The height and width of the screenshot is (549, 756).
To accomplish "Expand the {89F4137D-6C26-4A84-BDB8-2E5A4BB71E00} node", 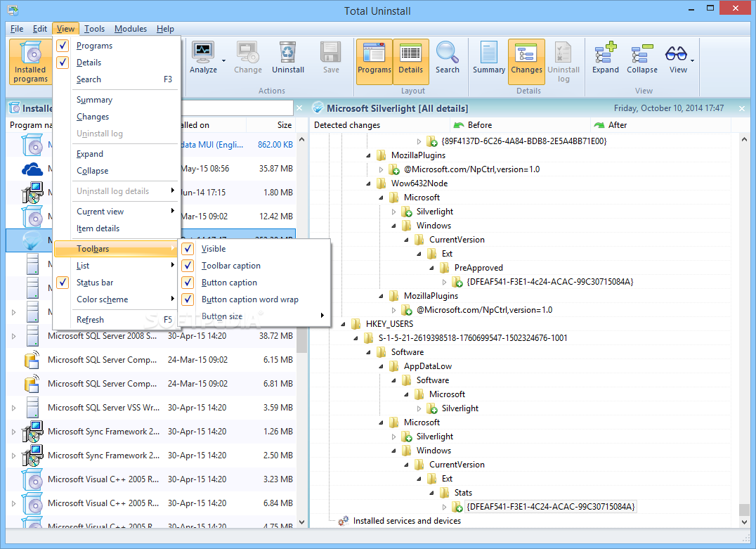I will [x=419, y=141].
